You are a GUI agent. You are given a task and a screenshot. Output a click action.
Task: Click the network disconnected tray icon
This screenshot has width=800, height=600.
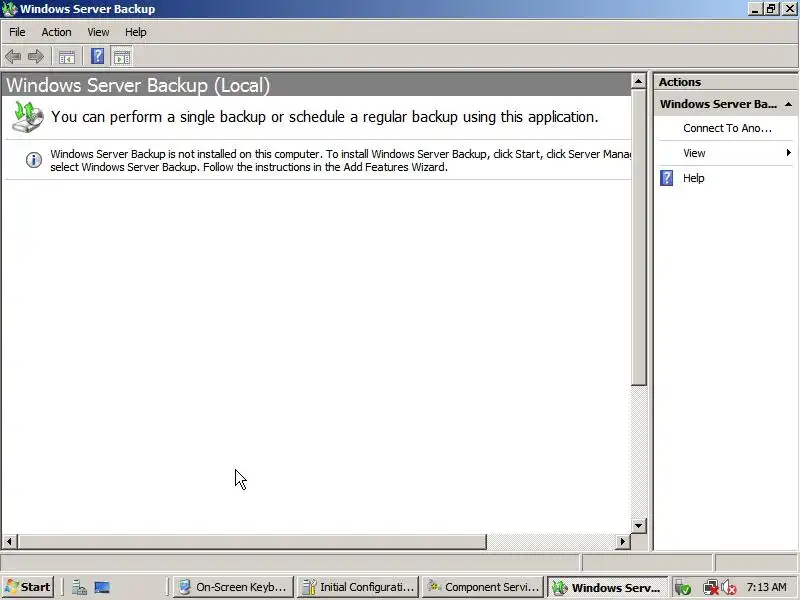pyautogui.click(x=710, y=588)
